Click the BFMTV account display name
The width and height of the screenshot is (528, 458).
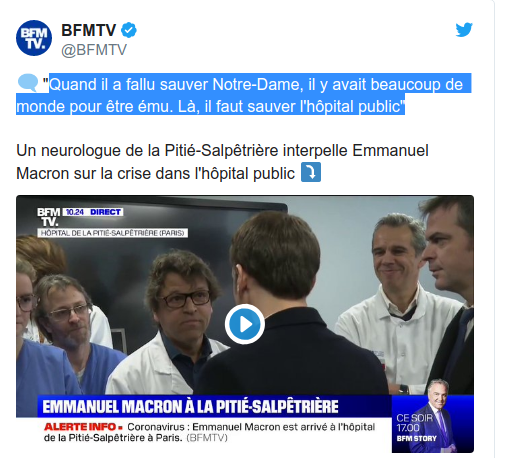pyautogui.click(x=89, y=30)
